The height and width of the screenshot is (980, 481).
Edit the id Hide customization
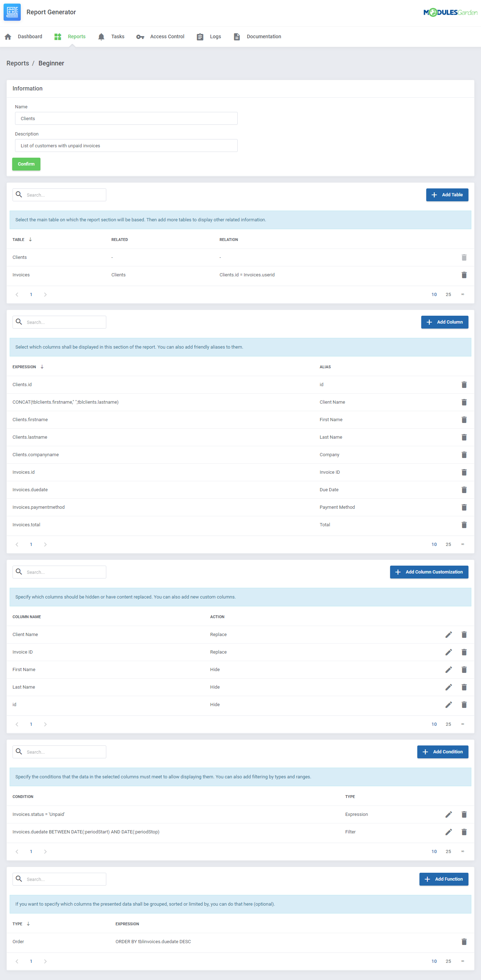click(x=449, y=705)
